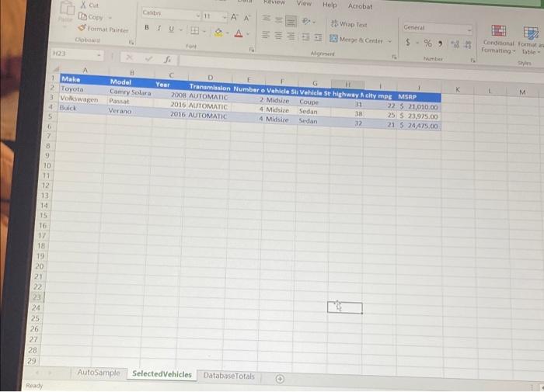Image resolution: width=544 pixels, height=392 pixels.
Task: Align text right
Action: point(291,36)
